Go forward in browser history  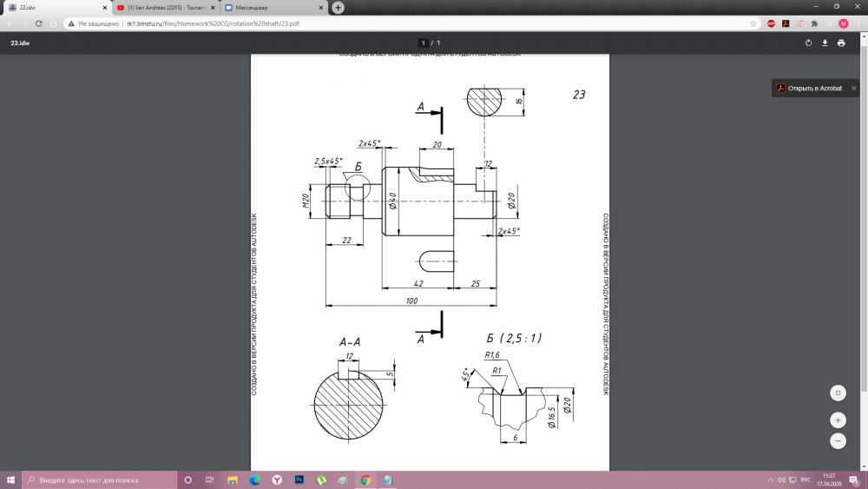24,23
